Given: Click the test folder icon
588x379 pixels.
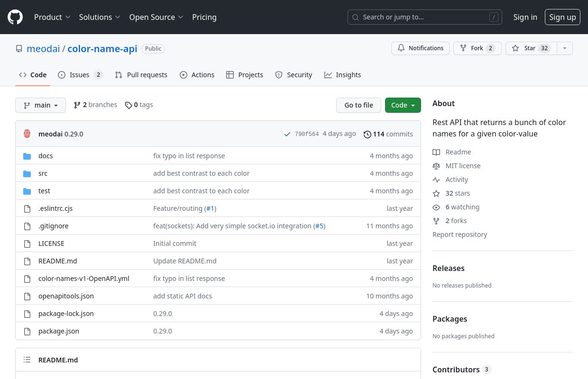Looking at the screenshot, I should click(27, 191).
